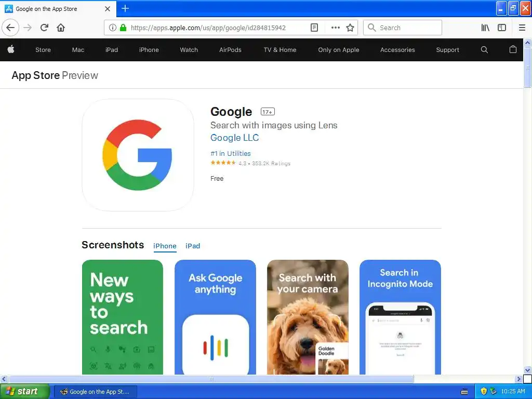Click the Apple logo in nav bar

pyautogui.click(x=11, y=49)
